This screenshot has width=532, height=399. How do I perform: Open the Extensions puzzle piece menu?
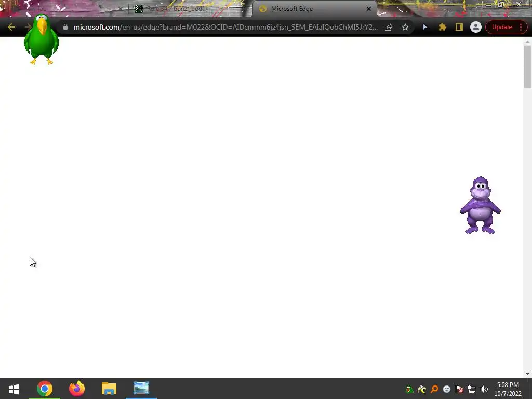coord(442,27)
